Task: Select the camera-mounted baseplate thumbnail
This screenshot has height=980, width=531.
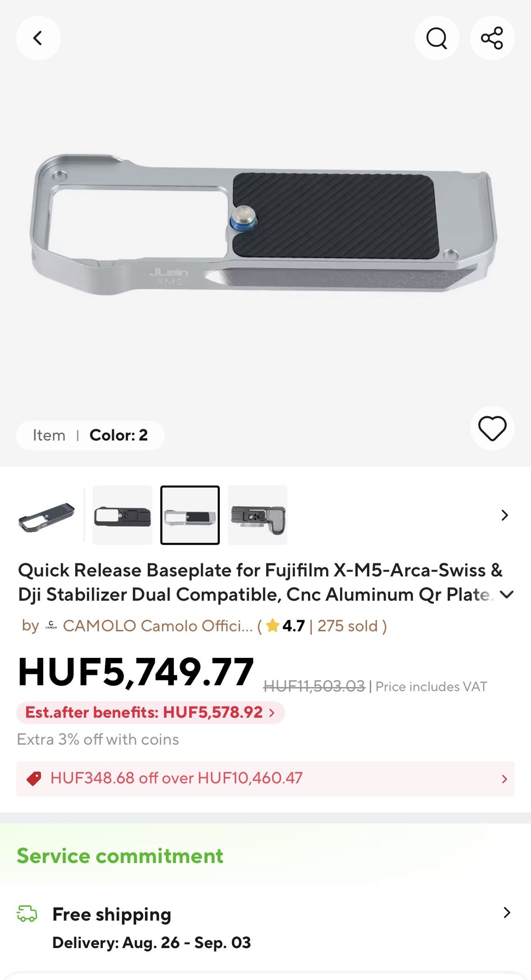Action: tap(258, 515)
